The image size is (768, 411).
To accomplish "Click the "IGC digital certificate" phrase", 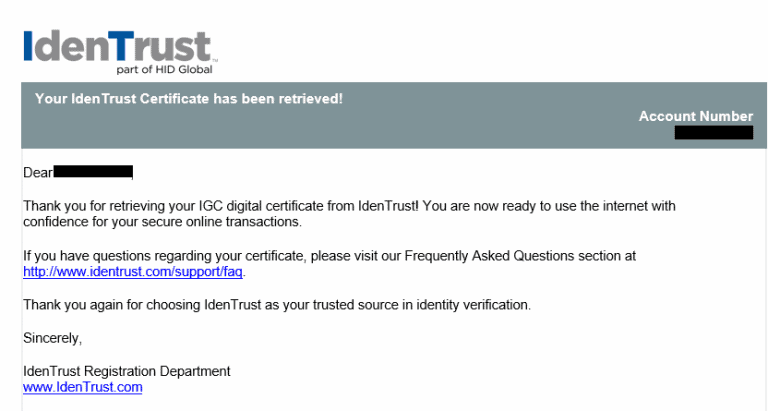I will pos(262,206).
